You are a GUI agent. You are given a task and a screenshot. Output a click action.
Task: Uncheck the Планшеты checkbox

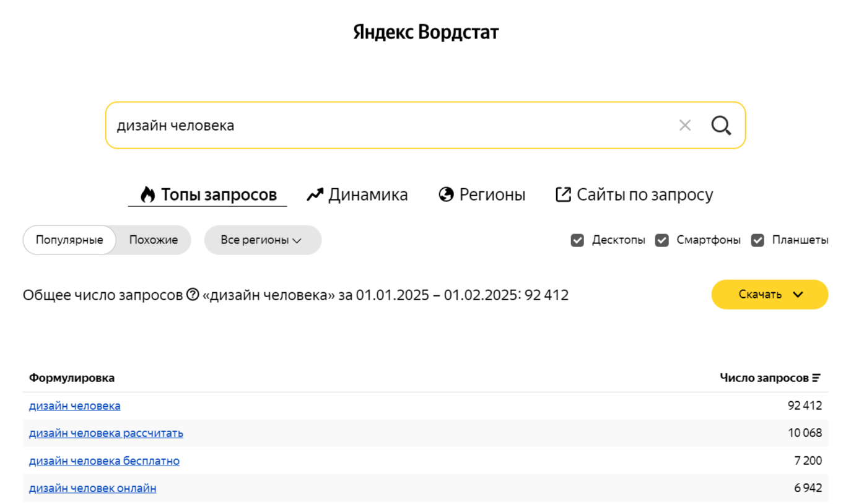pos(757,240)
